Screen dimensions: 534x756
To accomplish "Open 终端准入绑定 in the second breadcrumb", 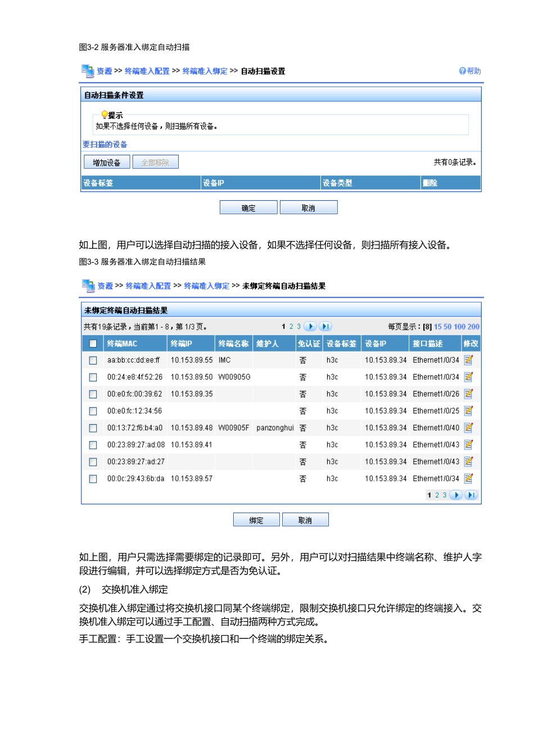I will [x=207, y=286].
